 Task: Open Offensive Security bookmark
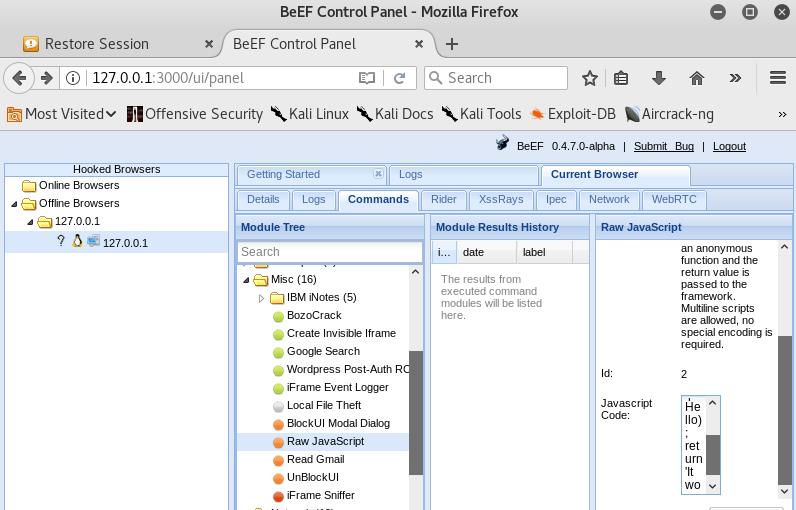[x=194, y=114]
